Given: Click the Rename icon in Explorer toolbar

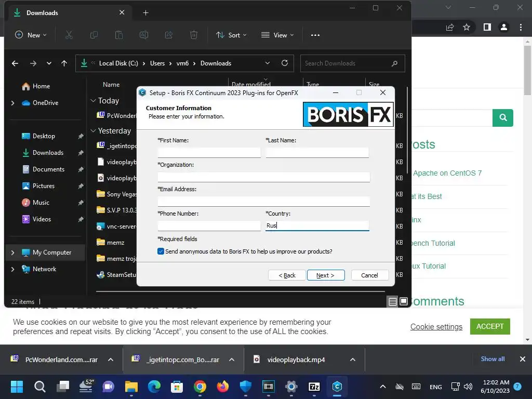Looking at the screenshot, I should coord(144,35).
